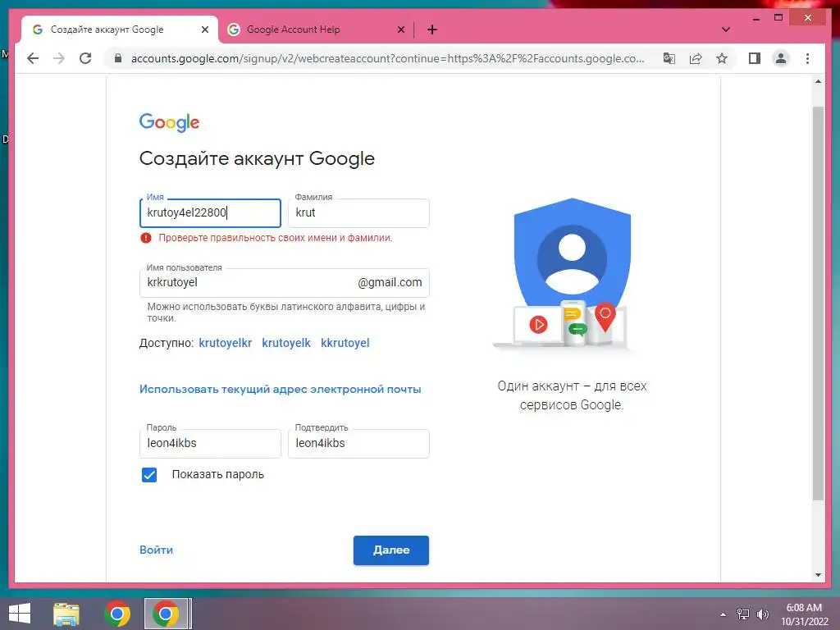
Task: Open the Chrome side panel
Action: point(755,58)
